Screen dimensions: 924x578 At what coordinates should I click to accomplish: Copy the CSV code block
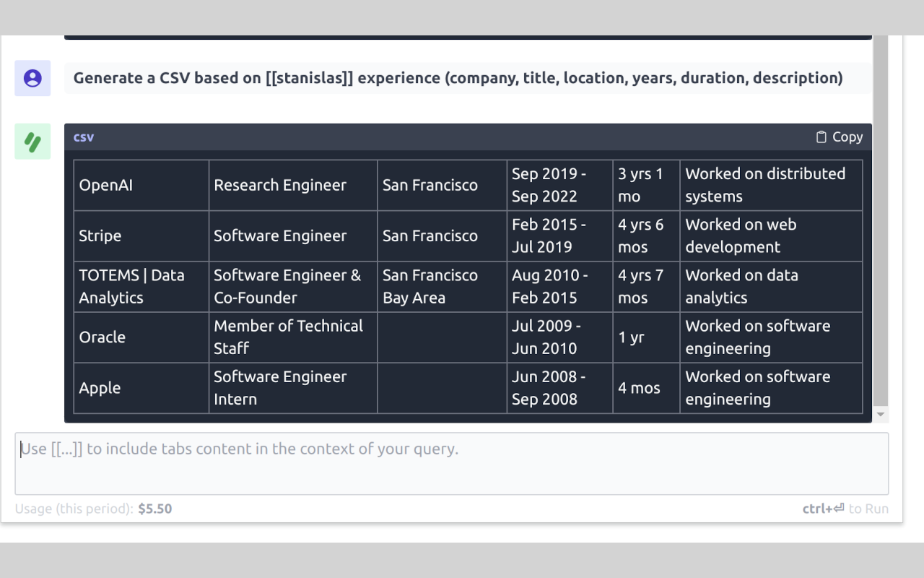(x=840, y=137)
